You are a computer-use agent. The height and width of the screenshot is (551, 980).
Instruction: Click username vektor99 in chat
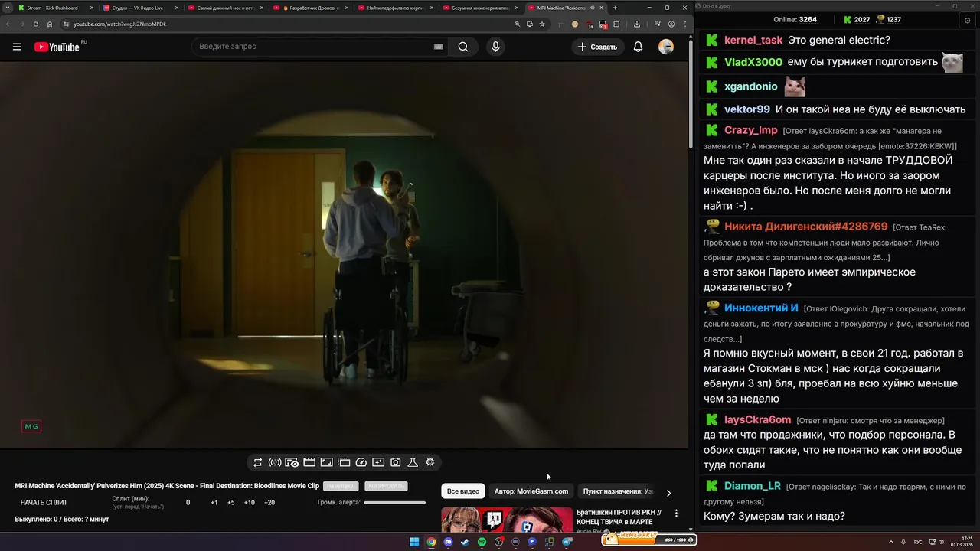point(747,109)
